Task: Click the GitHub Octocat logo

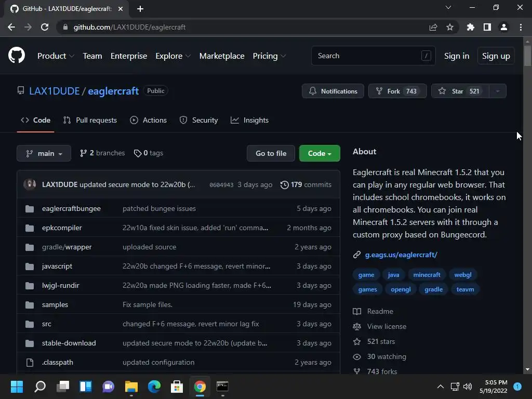Action: point(17,56)
